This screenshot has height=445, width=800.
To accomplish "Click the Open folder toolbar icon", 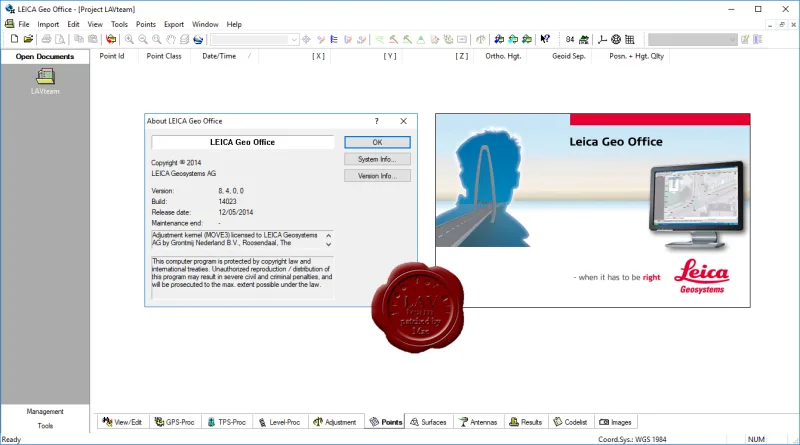I will coord(28,39).
